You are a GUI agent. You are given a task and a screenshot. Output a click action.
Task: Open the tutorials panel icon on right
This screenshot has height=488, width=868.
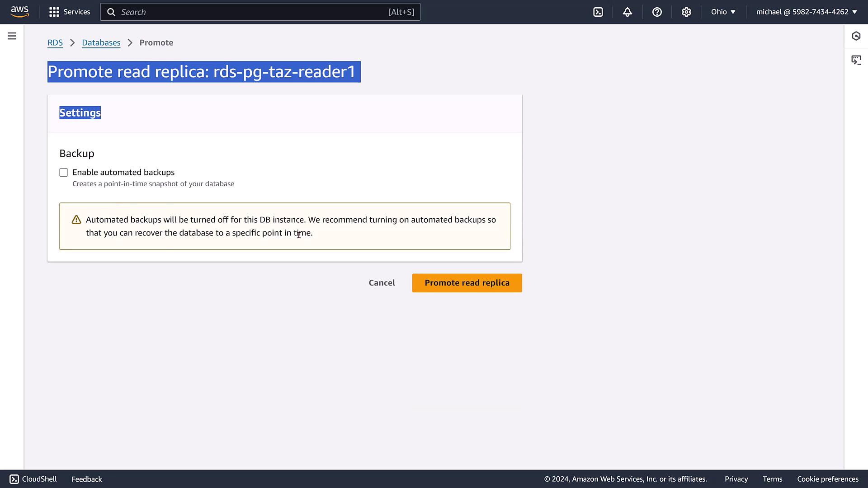[856, 60]
